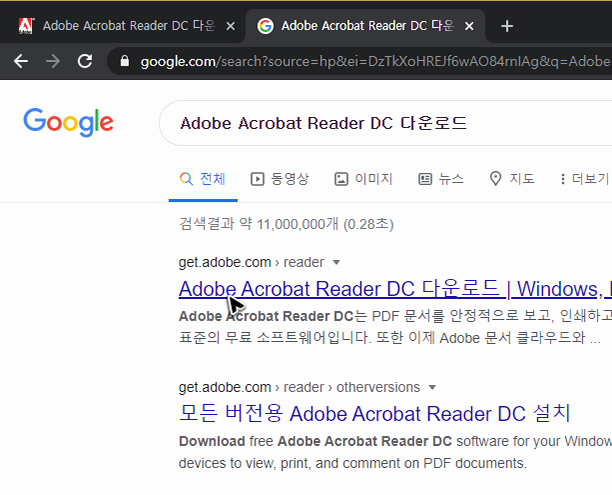Click get.adobe.com › reader breadcrumb text

tap(251, 262)
